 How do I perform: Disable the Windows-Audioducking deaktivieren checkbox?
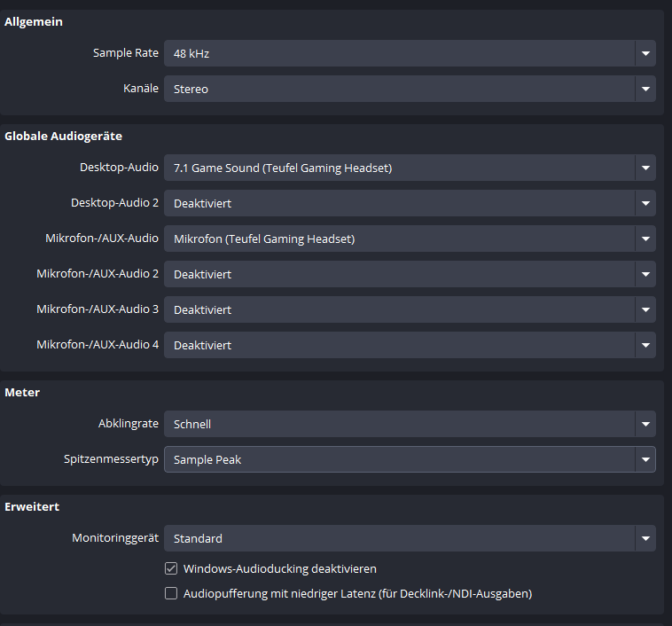(171, 568)
